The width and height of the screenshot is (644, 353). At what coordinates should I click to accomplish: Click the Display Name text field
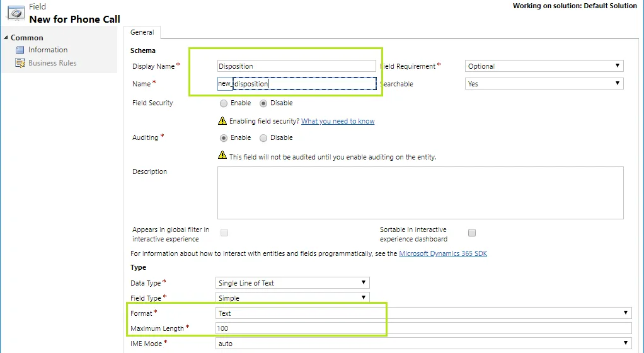tap(297, 66)
